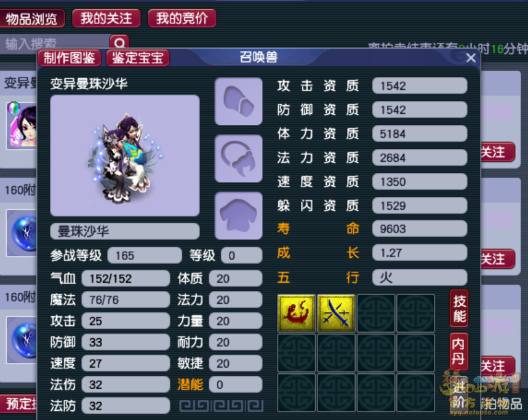Click the 鉴定宝宝 button

tap(138, 58)
